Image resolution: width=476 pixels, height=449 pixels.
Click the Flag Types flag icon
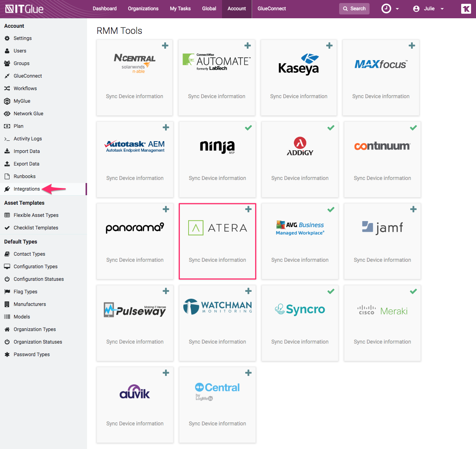[7, 291]
